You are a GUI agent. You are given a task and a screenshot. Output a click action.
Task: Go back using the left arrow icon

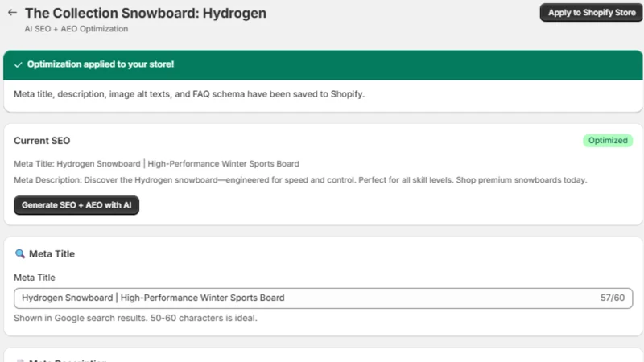[x=12, y=13]
